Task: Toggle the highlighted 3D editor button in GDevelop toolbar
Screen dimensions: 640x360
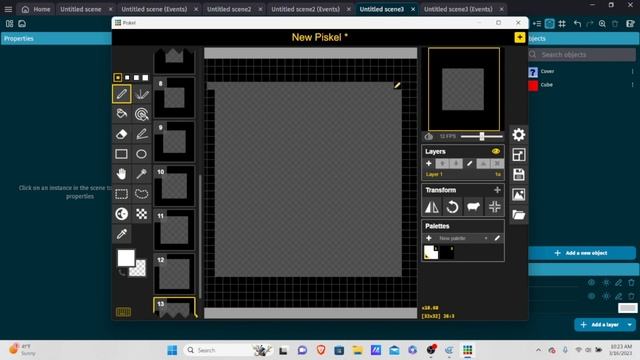Action: point(550,24)
